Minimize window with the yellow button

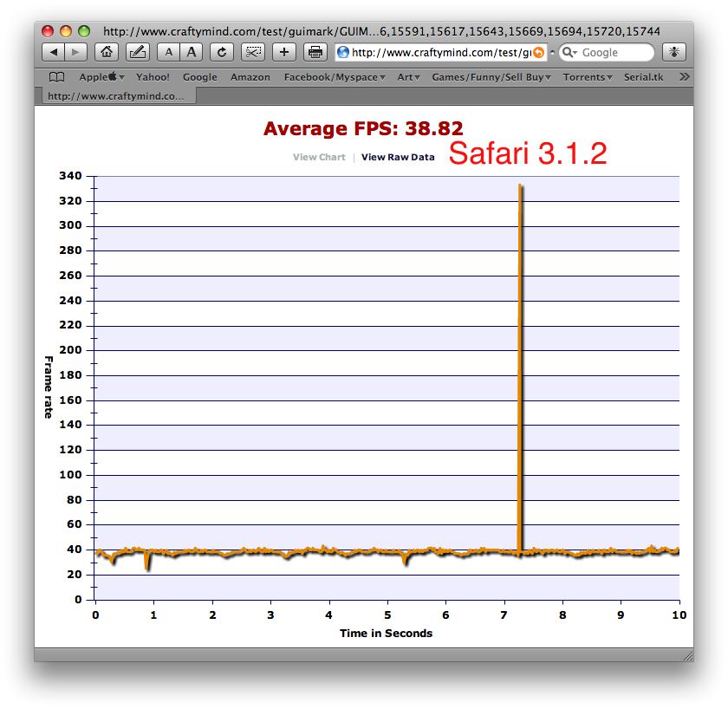[x=66, y=31]
